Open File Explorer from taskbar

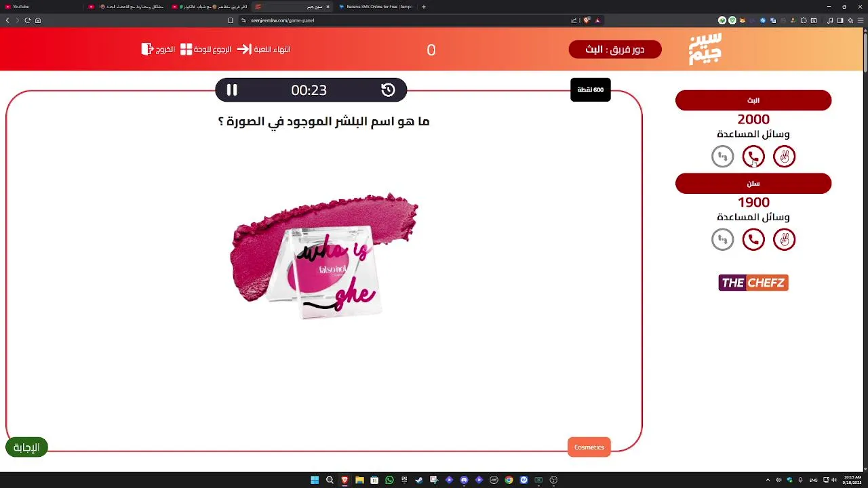click(359, 480)
